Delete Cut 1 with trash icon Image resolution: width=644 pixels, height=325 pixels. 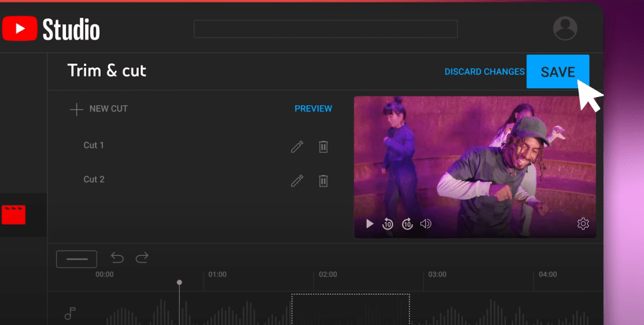[x=323, y=147]
